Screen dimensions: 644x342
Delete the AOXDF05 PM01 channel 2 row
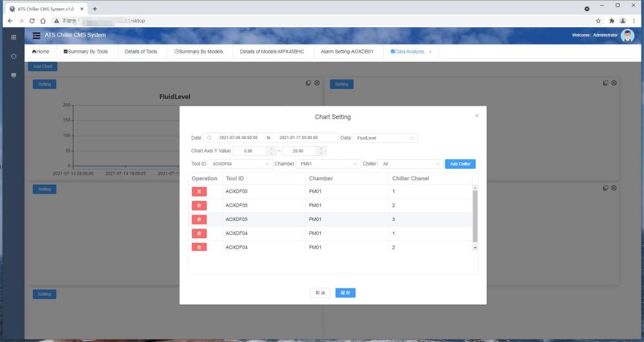coord(199,205)
